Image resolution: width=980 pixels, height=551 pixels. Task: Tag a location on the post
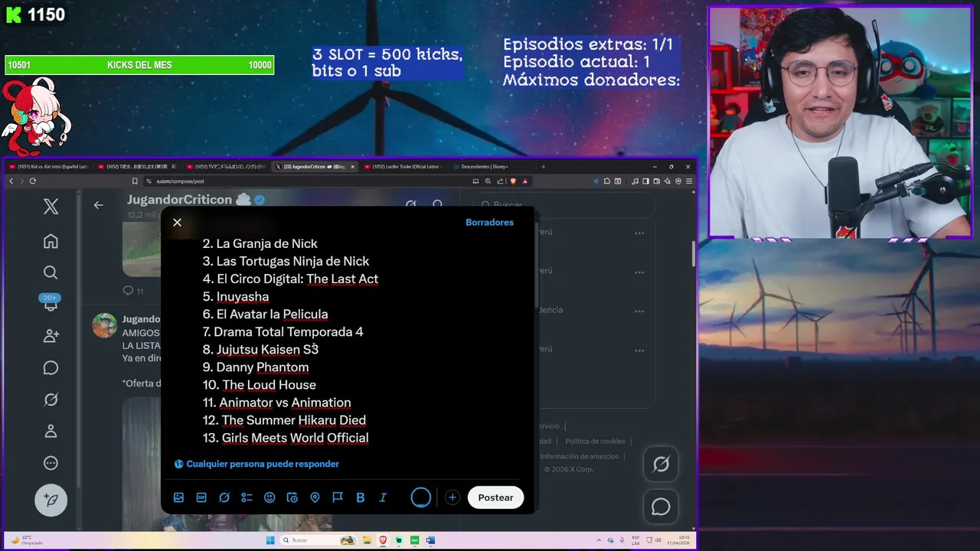[x=315, y=497]
